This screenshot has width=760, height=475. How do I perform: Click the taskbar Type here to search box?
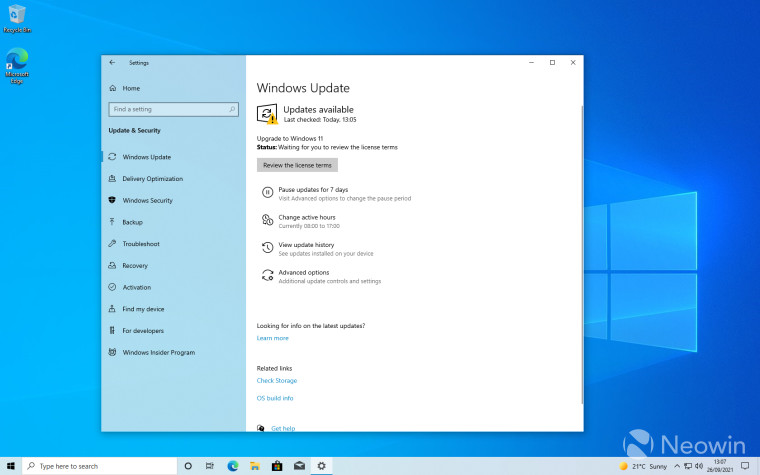click(x=99, y=466)
